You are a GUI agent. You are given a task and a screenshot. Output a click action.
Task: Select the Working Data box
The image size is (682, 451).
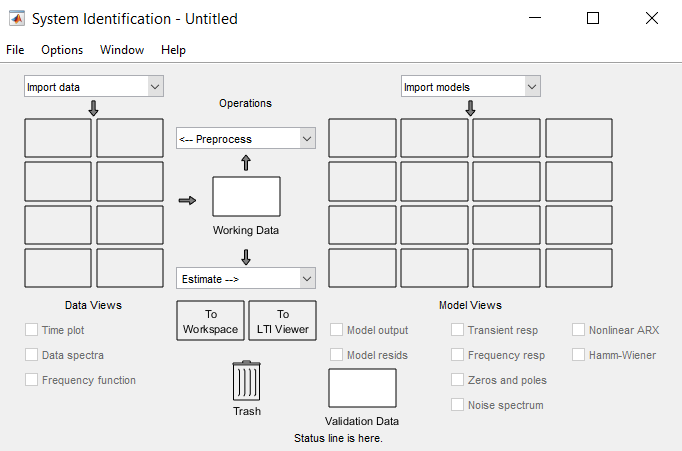246,196
